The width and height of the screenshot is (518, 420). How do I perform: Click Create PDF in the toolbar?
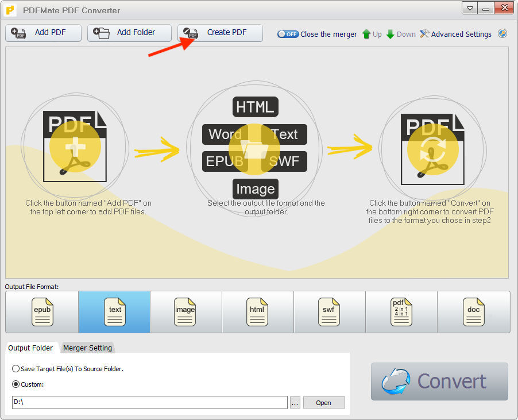coord(220,33)
